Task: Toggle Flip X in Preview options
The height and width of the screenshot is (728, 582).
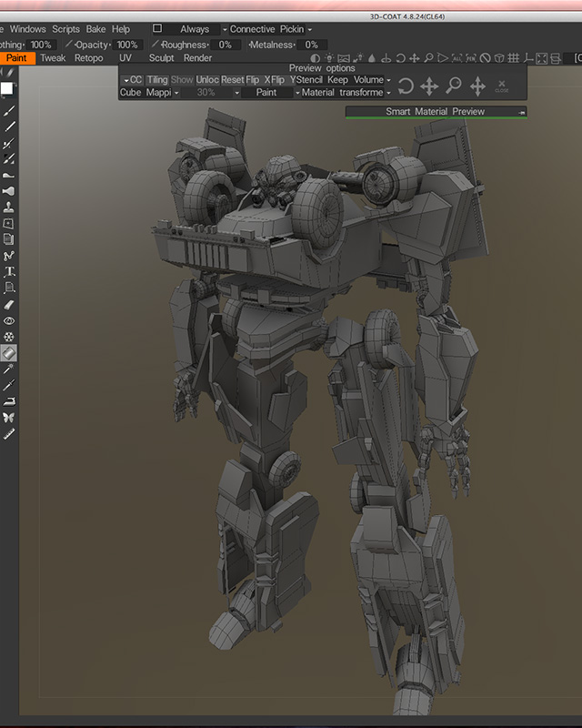Action: point(258,80)
